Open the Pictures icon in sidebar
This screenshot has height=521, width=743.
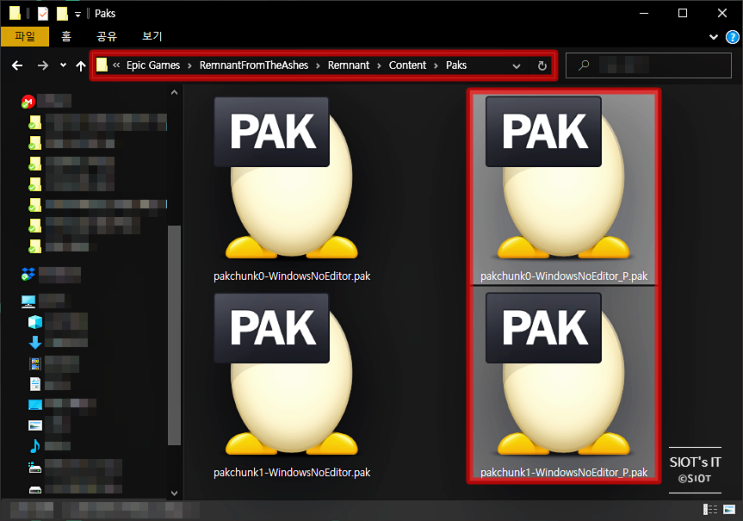pos(35,425)
